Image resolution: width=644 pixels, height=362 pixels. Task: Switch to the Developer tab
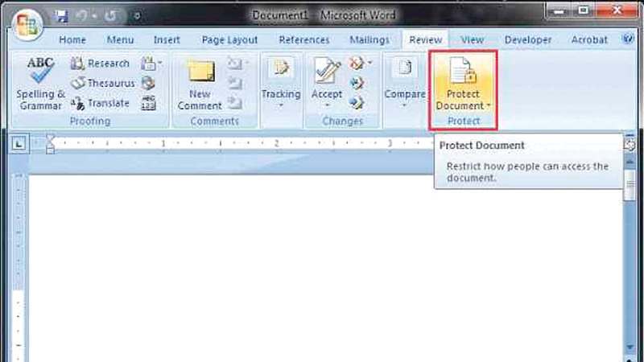pos(528,39)
